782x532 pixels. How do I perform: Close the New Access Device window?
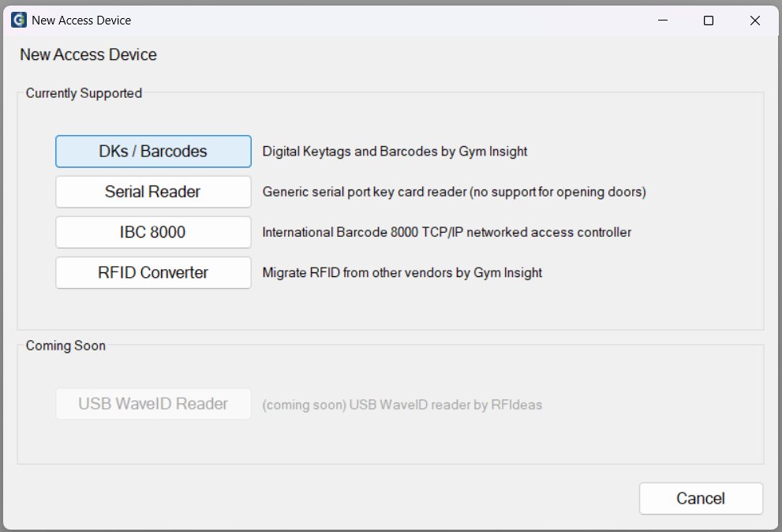pyautogui.click(x=754, y=21)
